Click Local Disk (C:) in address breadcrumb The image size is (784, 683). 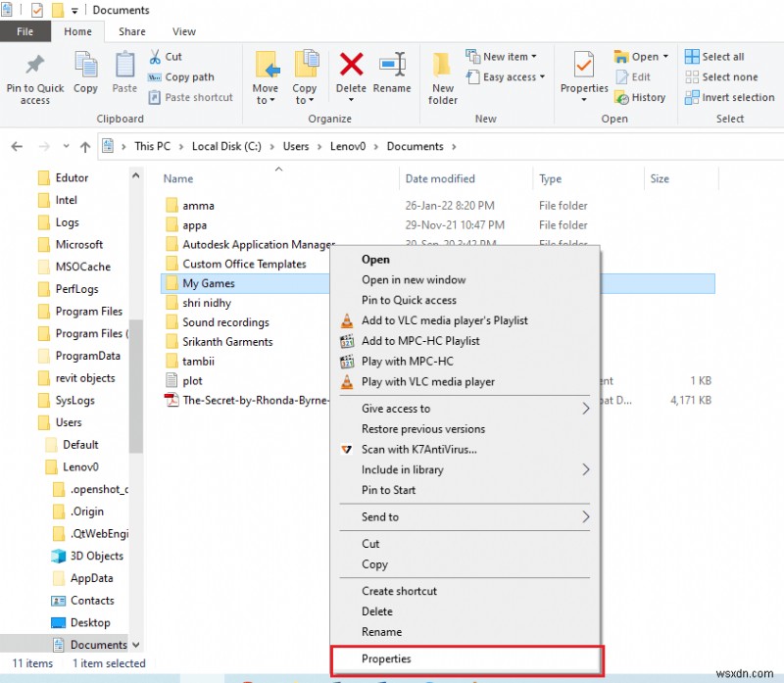pos(226,147)
